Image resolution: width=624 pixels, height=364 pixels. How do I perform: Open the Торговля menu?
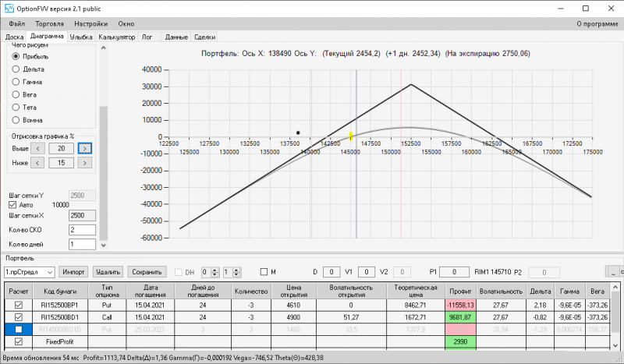point(49,24)
